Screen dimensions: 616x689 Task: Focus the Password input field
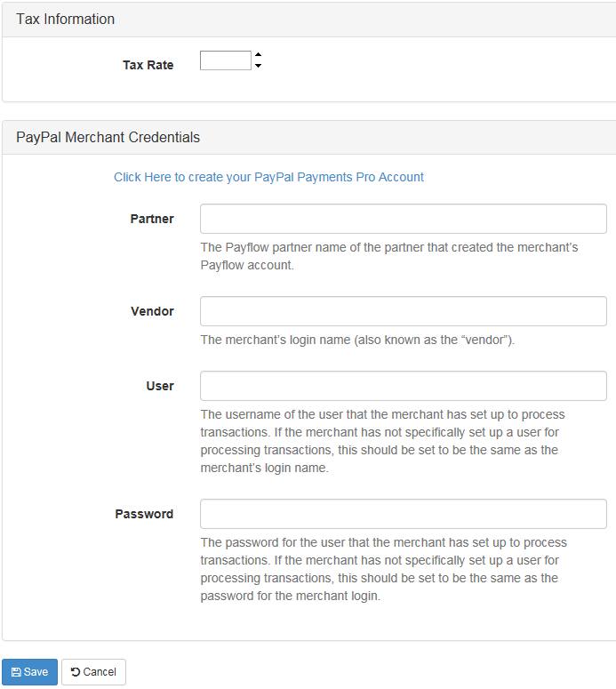click(403, 514)
